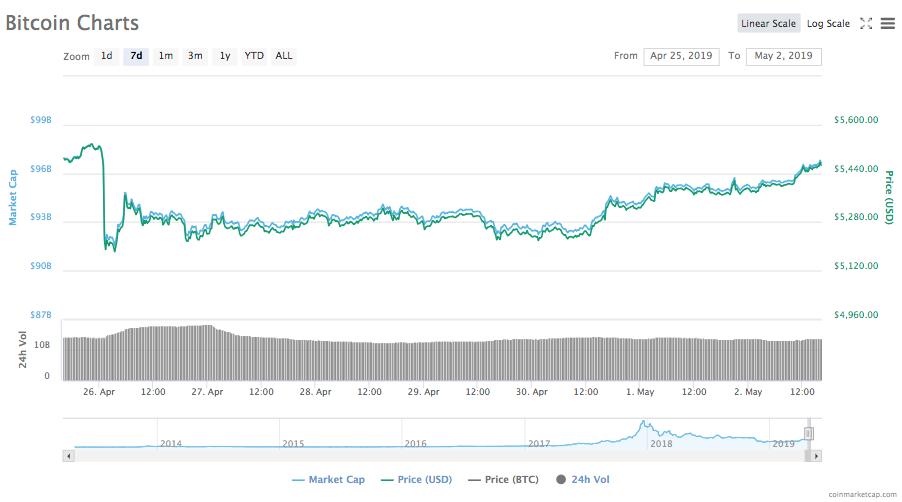Select the Linear Scale button
The width and height of the screenshot is (902, 502).
coord(769,24)
